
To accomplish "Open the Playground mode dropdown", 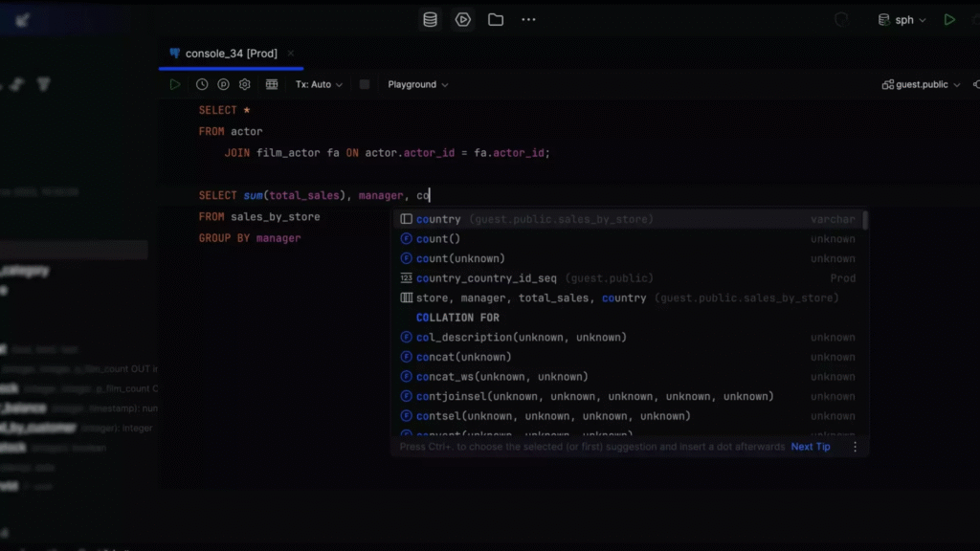I will coord(418,84).
